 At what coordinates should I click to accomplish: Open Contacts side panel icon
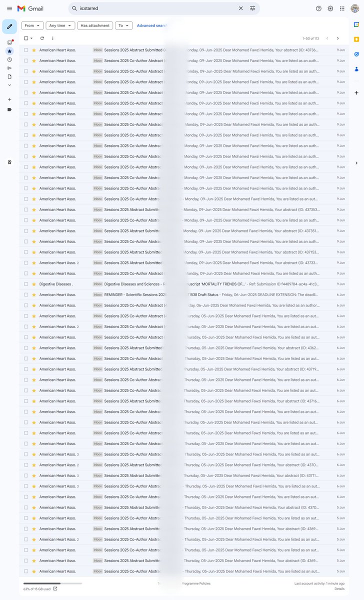pos(356,69)
